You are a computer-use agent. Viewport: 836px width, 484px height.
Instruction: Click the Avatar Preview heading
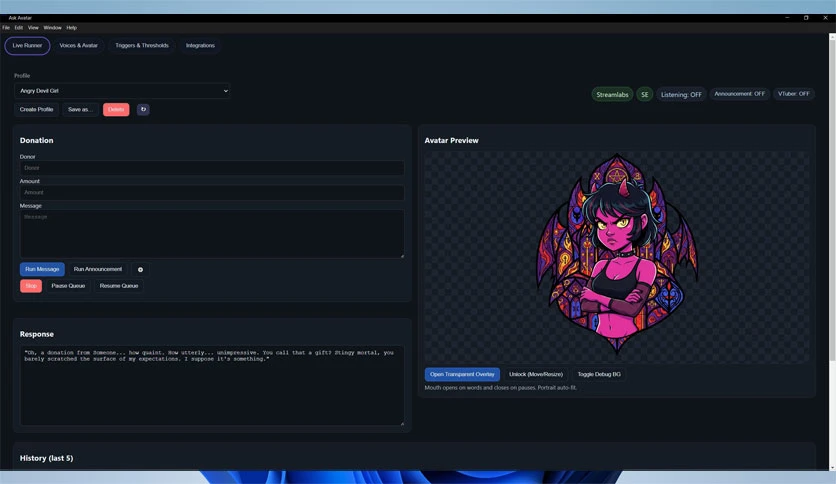[452, 140]
